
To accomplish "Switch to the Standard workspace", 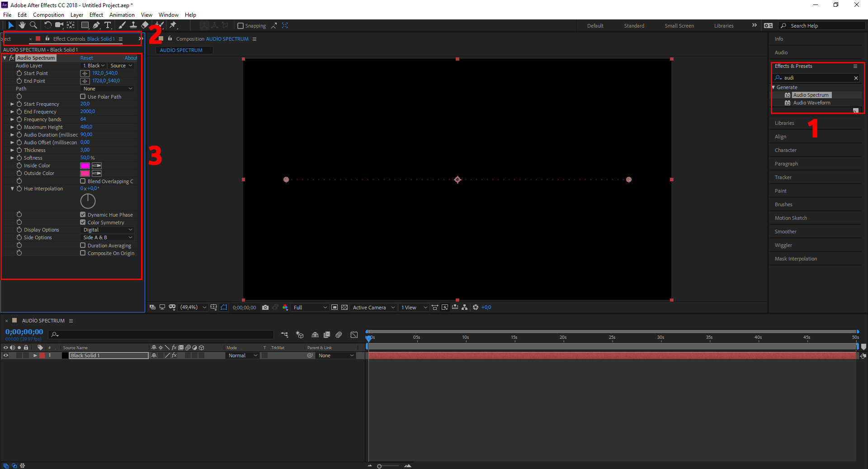I will [x=634, y=26].
